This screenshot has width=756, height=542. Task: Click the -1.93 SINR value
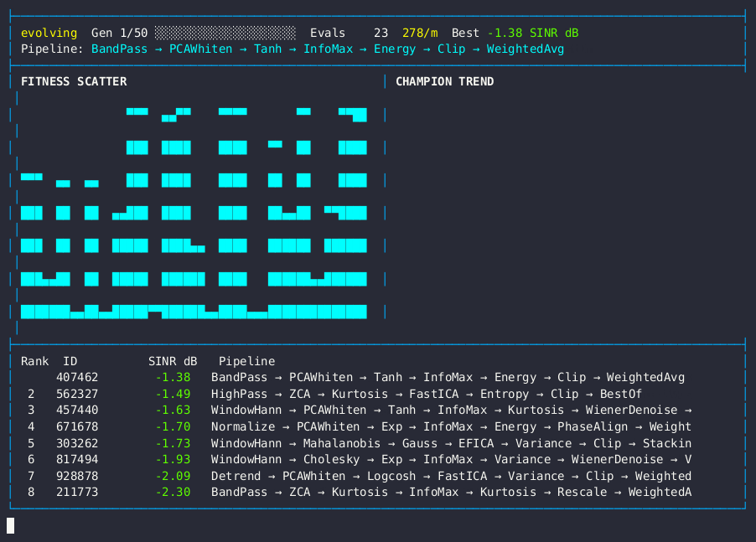(x=173, y=460)
